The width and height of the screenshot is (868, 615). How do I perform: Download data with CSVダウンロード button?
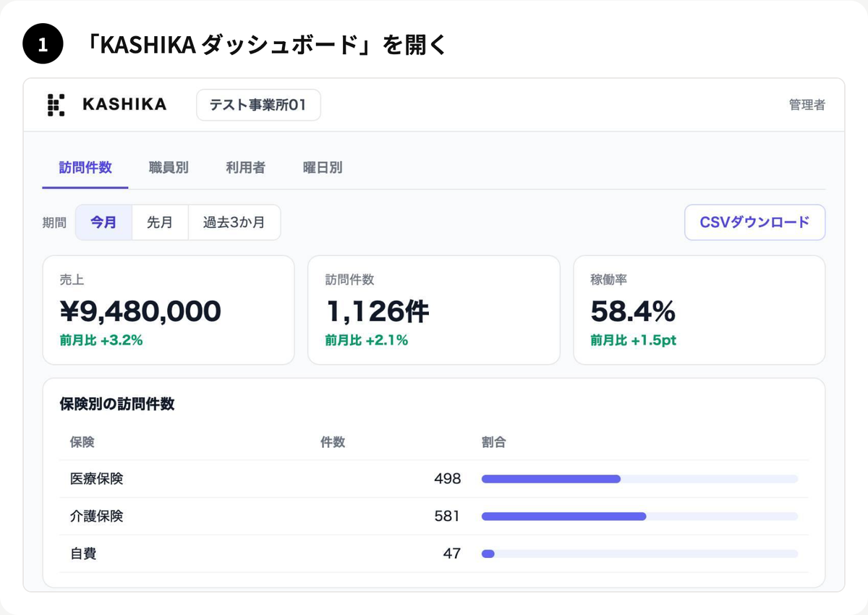click(754, 222)
